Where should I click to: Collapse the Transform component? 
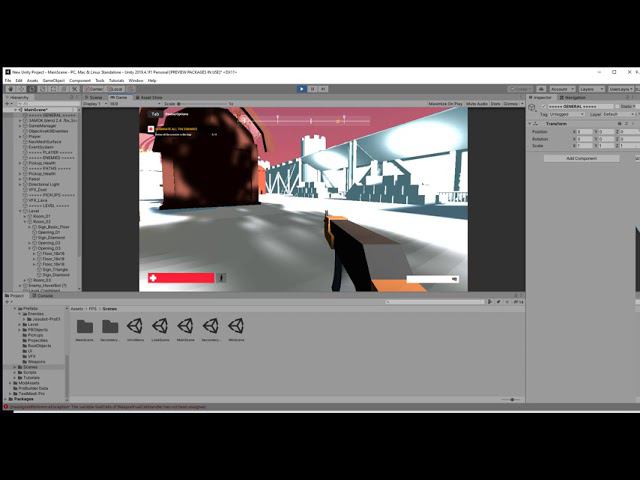point(530,124)
